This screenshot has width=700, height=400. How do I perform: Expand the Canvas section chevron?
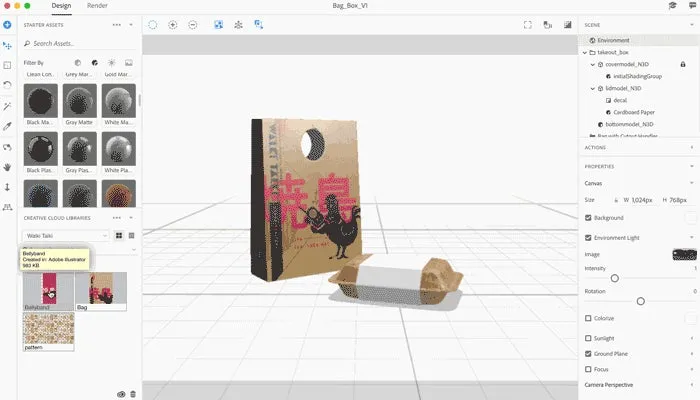click(692, 183)
